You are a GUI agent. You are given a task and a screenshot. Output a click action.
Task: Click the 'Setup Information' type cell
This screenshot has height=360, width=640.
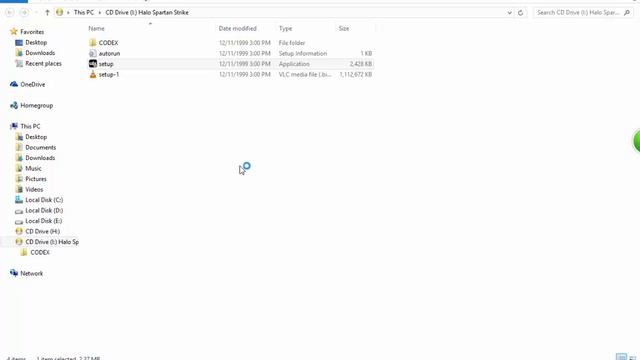coord(303,53)
